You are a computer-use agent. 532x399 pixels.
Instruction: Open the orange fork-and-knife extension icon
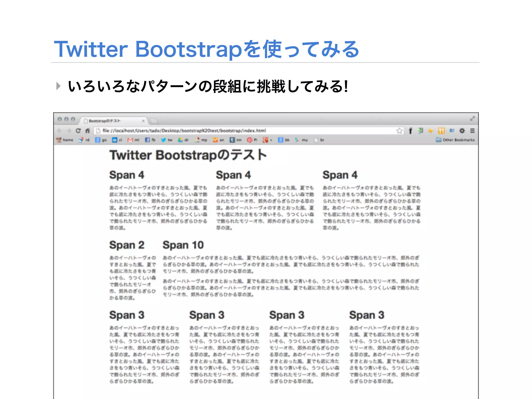[441, 131]
